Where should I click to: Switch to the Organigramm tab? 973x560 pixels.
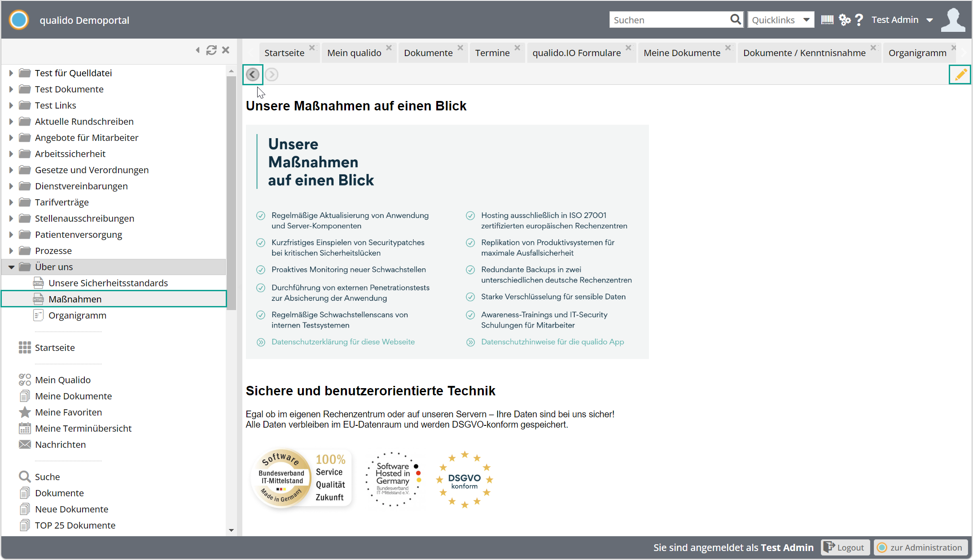[x=917, y=53]
